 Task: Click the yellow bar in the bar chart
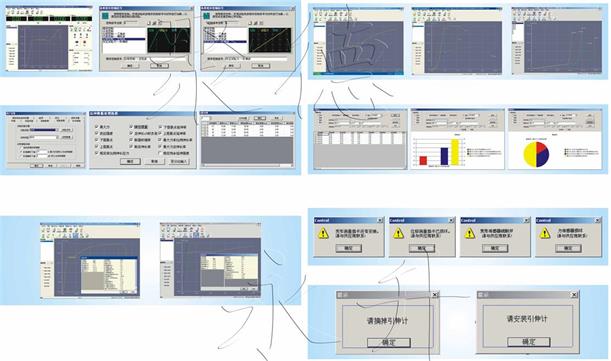click(x=455, y=152)
